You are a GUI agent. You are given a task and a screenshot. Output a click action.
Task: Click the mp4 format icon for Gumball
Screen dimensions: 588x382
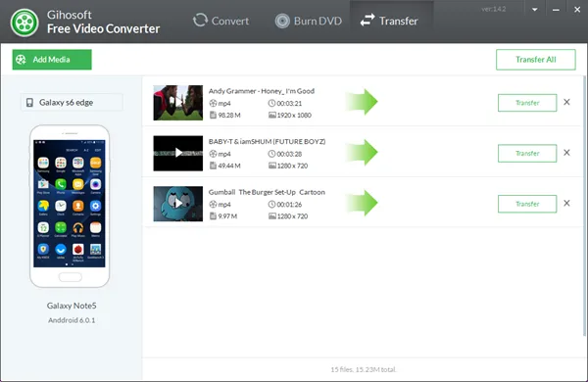click(x=213, y=205)
